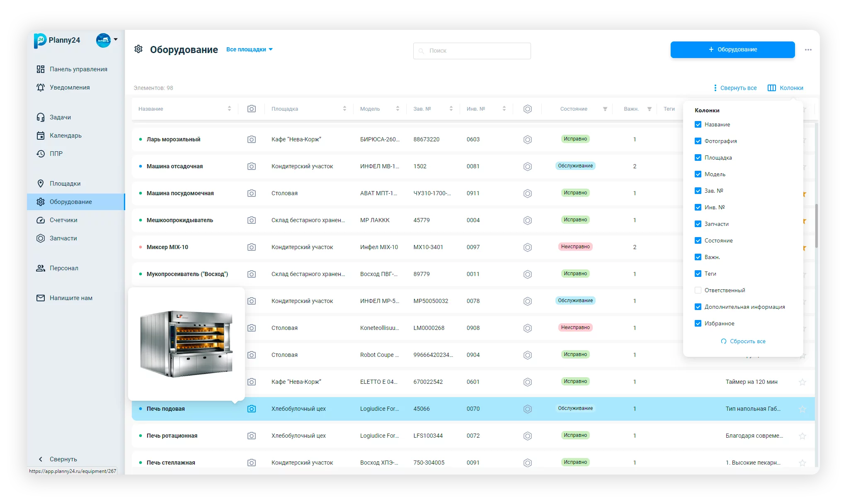The width and height of the screenshot is (846, 504).
Task: Uncheck the Фотография column checkbox
Action: 698,141
